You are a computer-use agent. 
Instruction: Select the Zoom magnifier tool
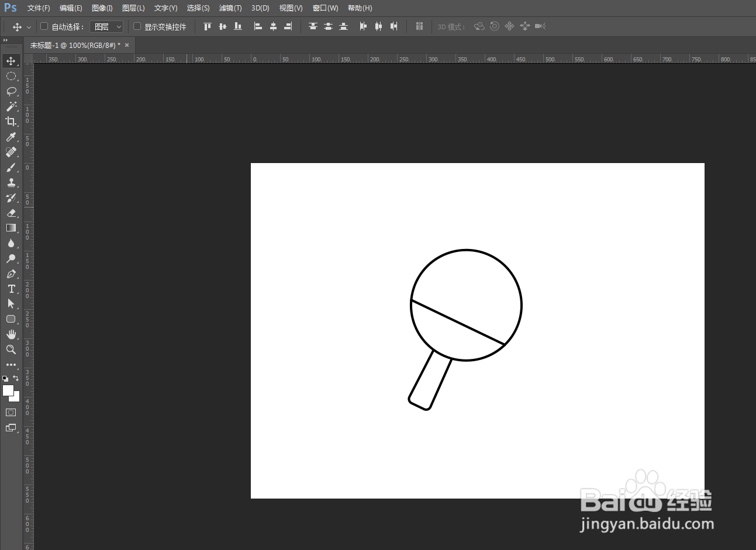(x=11, y=350)
